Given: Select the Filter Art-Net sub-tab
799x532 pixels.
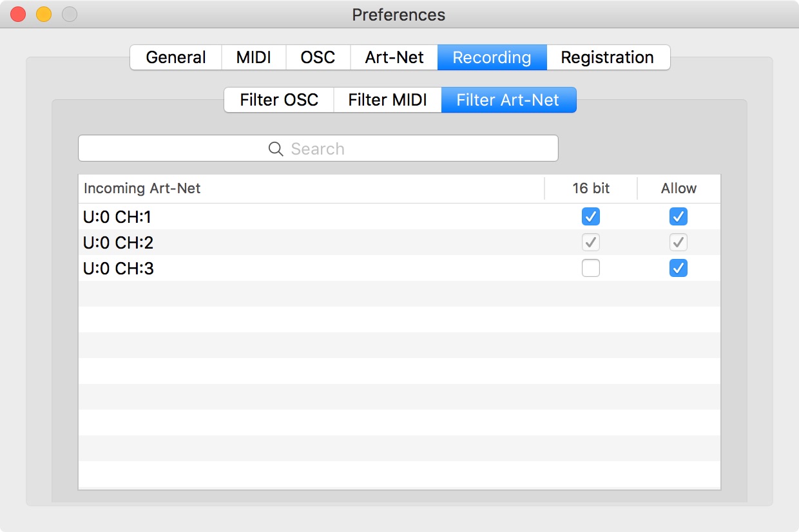Looking at the screenshot, I should pos(508,100).
